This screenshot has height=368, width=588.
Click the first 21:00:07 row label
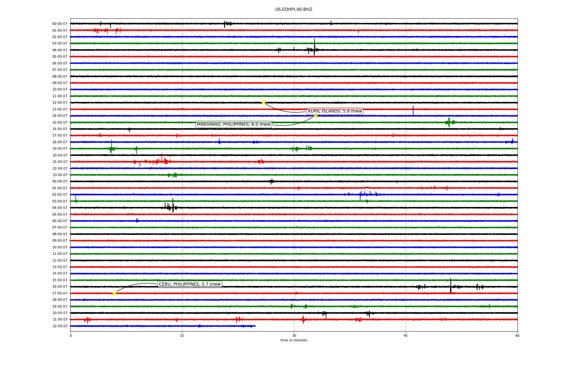[60, 162]
